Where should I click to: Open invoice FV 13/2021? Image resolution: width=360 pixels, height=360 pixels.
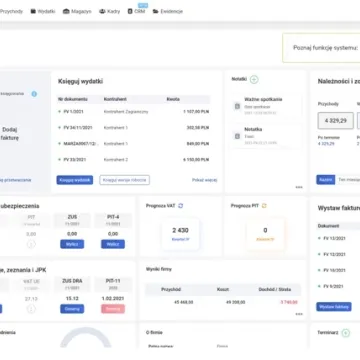(x=334, y=238)
